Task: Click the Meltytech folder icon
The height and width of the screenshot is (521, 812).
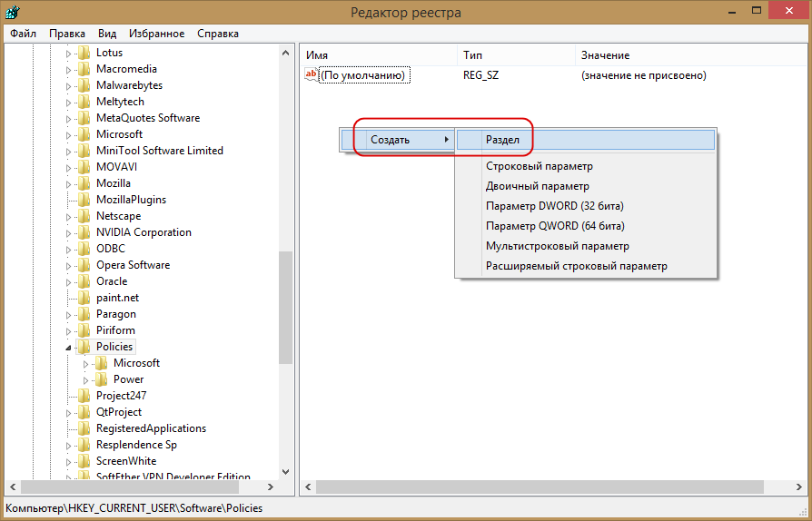Action: [84, 102]
